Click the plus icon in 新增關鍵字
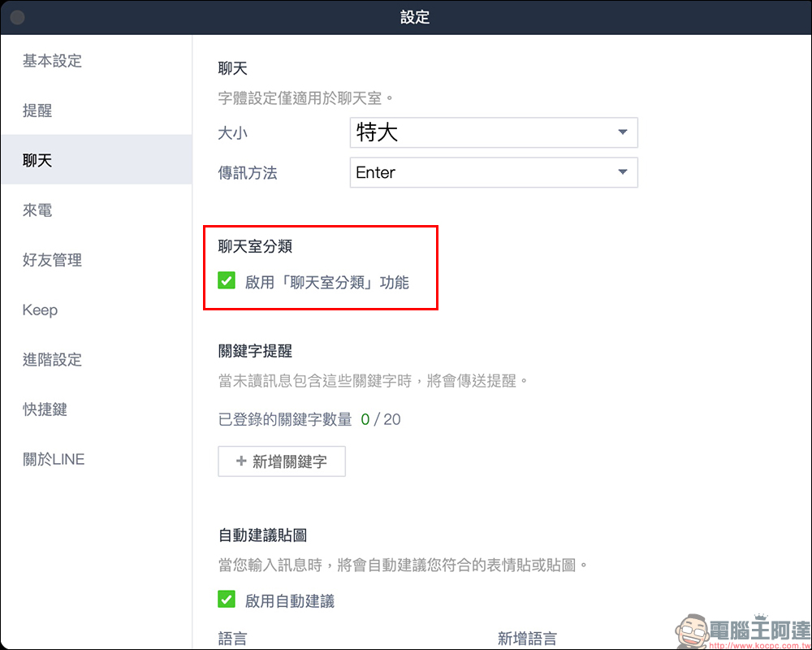Screen dimensions: 812x650 [241, 461]
